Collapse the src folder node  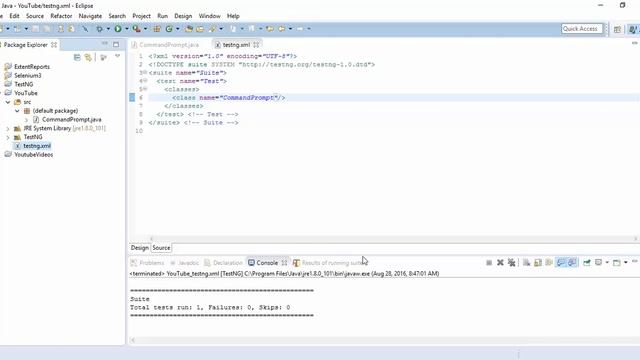(x=8, y=102)
